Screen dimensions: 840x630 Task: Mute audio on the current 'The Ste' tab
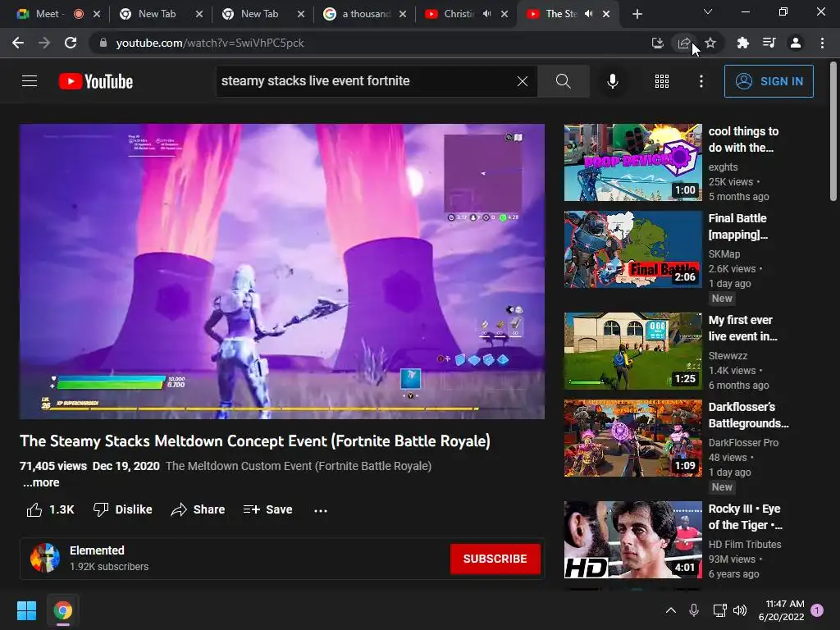[x=588, y=14]
